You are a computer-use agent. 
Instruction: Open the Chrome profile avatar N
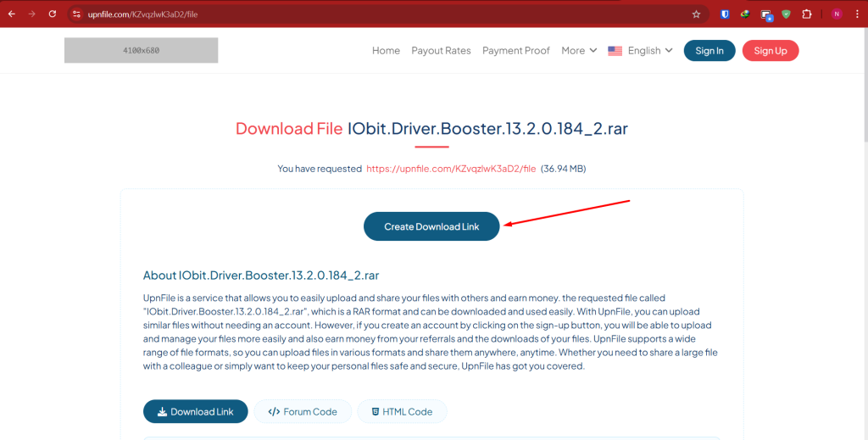(837, 14)
